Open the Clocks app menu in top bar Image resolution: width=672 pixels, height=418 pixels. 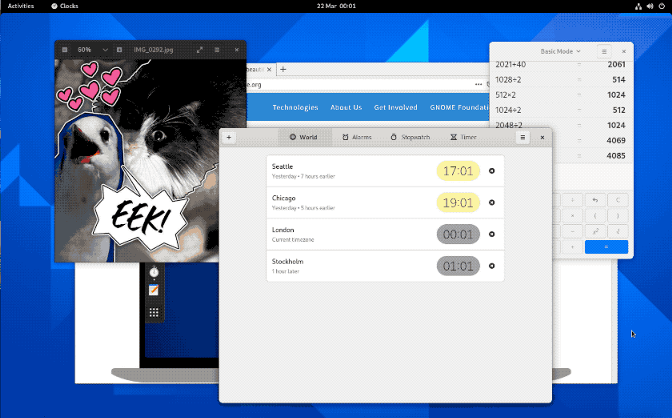pos(65,6)
